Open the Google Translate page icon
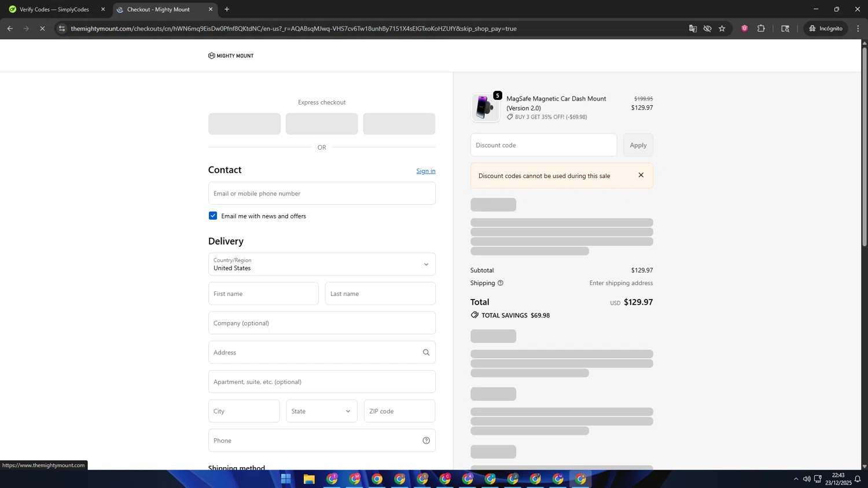 (x=693, y=28)
